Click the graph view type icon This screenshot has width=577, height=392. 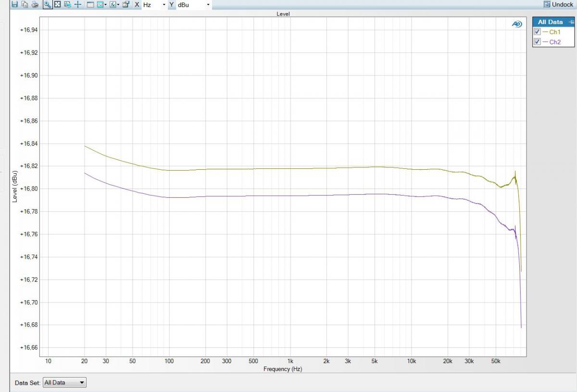coord(101,4)
